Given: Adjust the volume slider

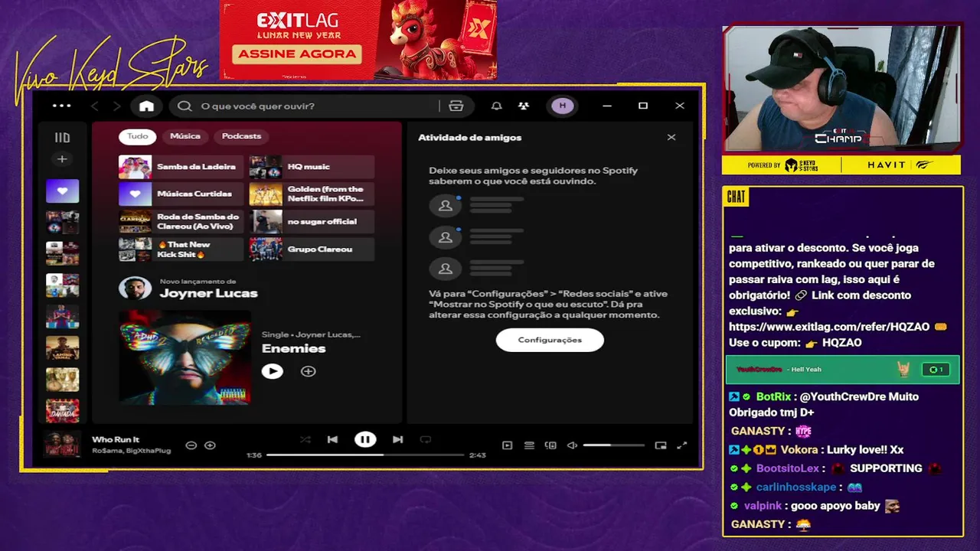Looking at the screenshot, I should click(x=613, y=445).
